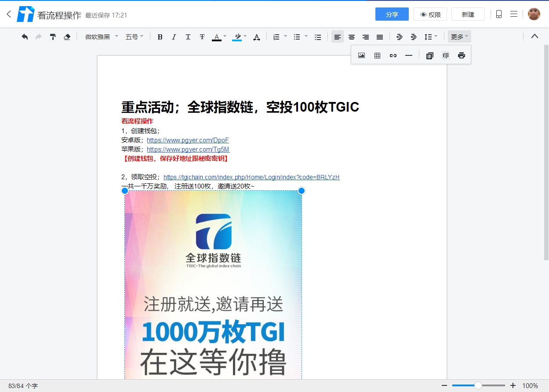Open the iOS link pgyer.com/Tg5M
Image resolution: width=549 pixels, height=392 pixels.
point(188,149)
